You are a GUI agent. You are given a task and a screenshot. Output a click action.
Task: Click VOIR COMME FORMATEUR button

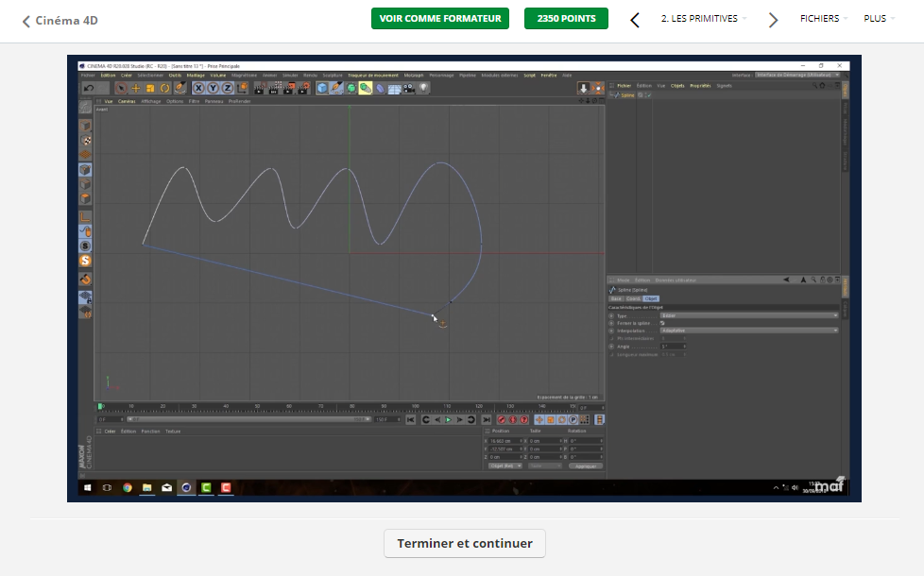(440, 18)
